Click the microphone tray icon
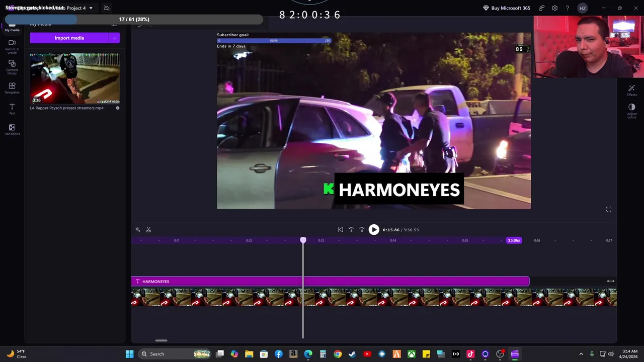The height and width of the screenshot is (362, 644). coord(592,354)
